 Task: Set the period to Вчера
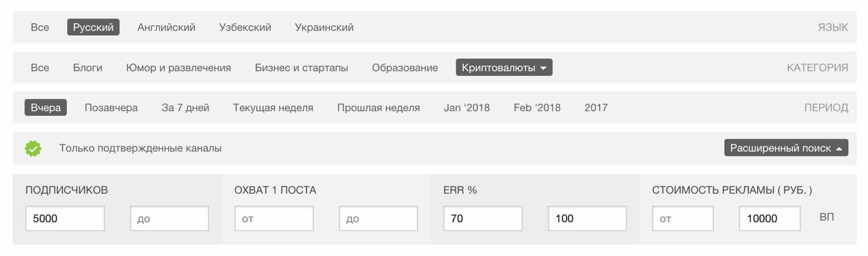click(x=45, y=108)
